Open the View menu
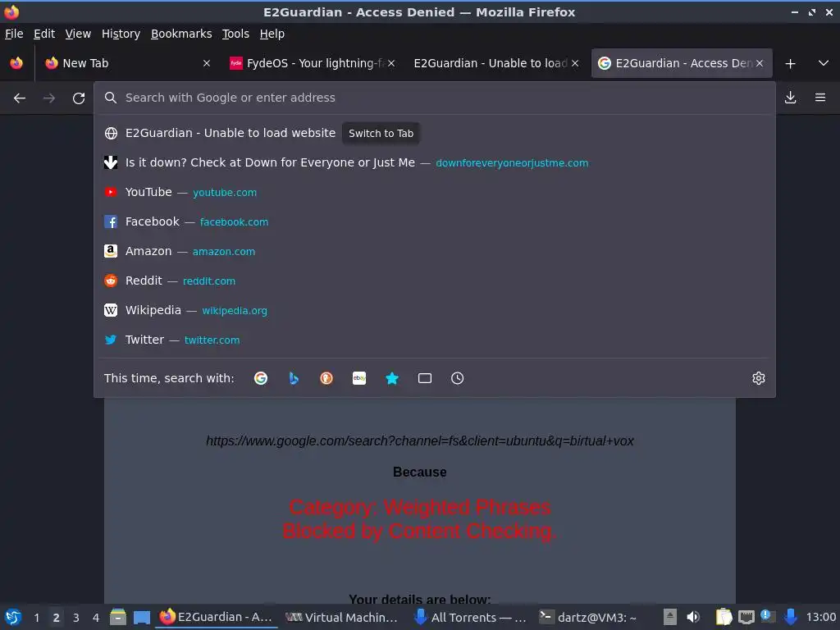 [78, 34]
